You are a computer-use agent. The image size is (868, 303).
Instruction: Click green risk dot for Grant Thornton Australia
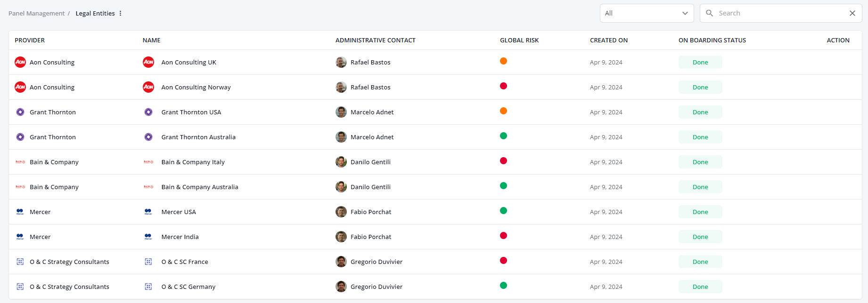[503, 136]
